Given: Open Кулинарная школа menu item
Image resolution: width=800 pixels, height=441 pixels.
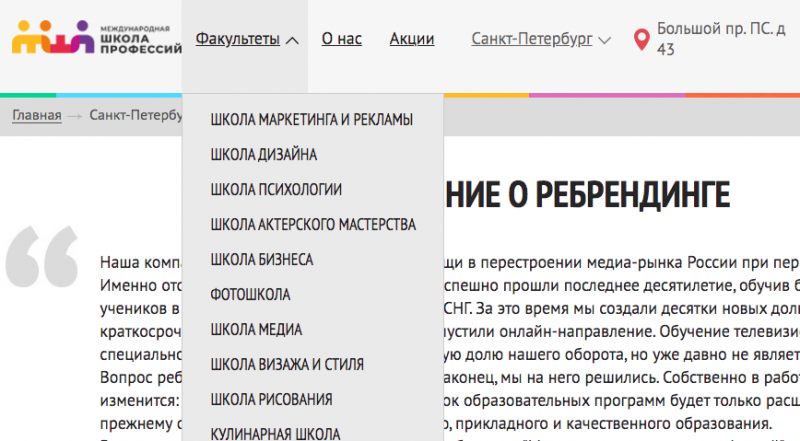Looking at the screenshot, I should pyautogui.click(x=275, y=433).
